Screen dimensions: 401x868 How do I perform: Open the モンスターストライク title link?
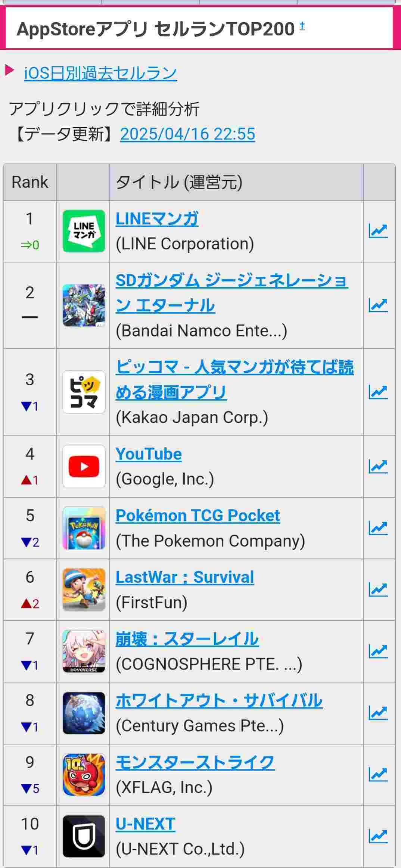(x=195, y=762)
